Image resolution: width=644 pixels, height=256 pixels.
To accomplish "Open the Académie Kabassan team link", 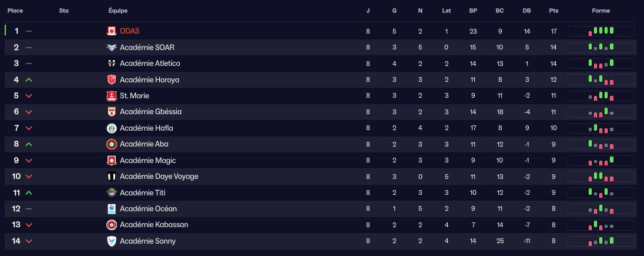I will coord(154,225).
